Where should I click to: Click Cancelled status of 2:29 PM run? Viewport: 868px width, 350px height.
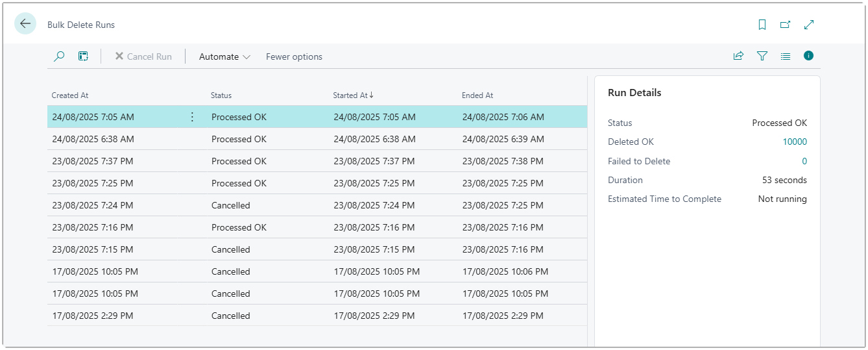[x=231, y=316]
